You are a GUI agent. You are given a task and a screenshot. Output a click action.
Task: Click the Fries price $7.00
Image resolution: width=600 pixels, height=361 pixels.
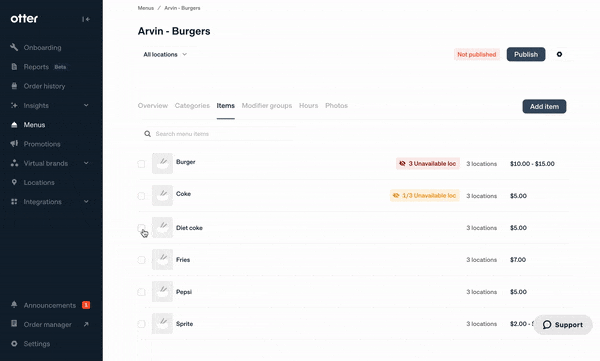point(518,260)
